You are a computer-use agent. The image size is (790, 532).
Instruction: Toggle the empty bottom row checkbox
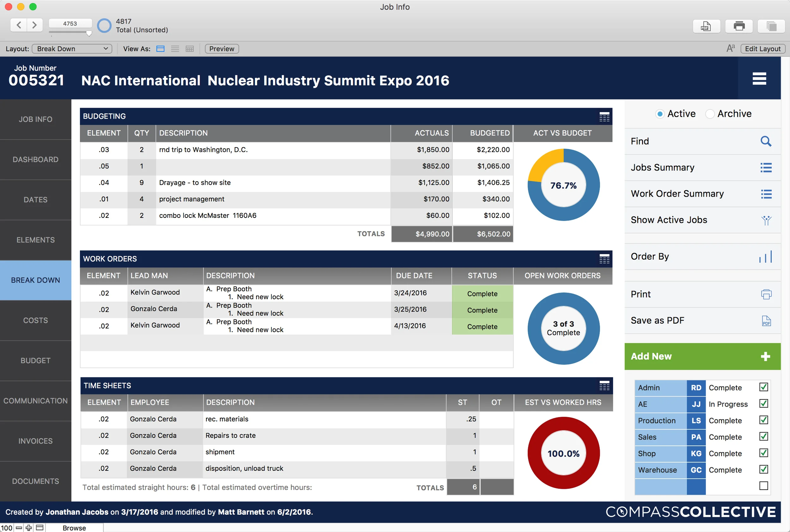763,486
